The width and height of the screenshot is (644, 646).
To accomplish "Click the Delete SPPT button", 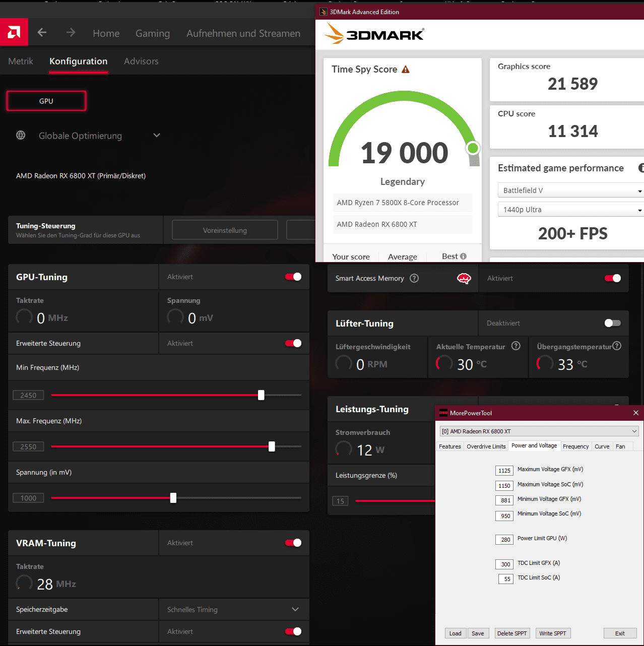I will click(x=512, y=633).
